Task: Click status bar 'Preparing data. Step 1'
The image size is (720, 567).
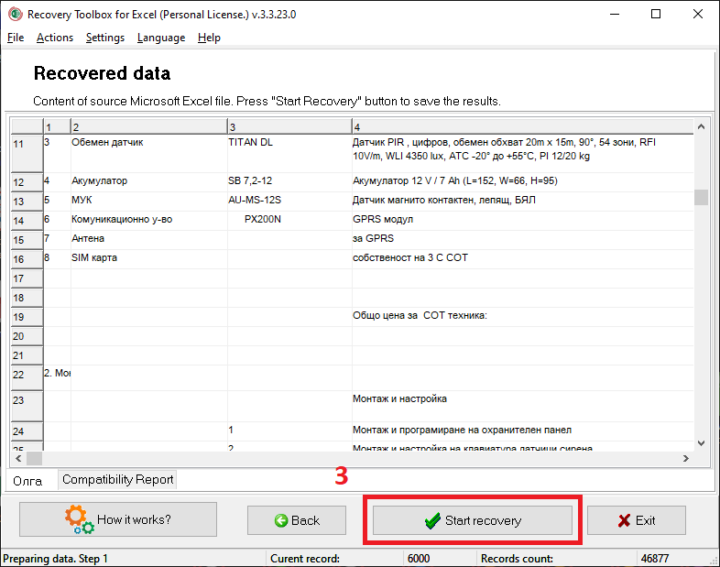Action: [55, 559]
